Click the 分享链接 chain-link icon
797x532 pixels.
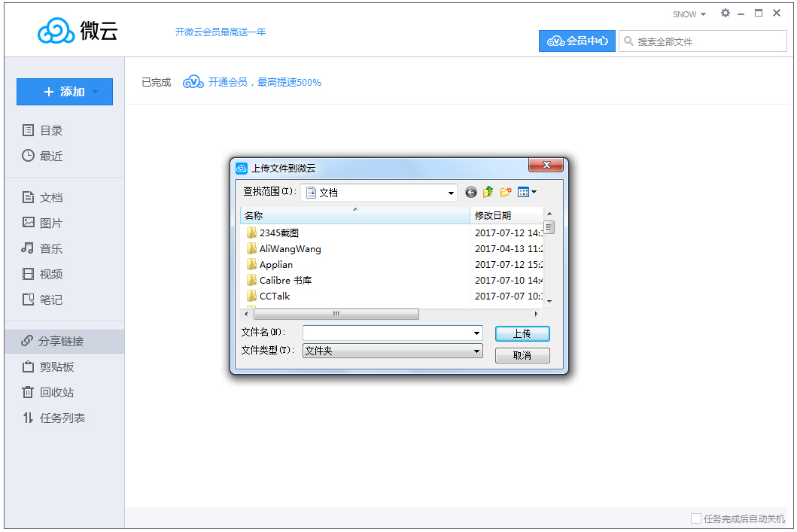click(x=27, y=341)
